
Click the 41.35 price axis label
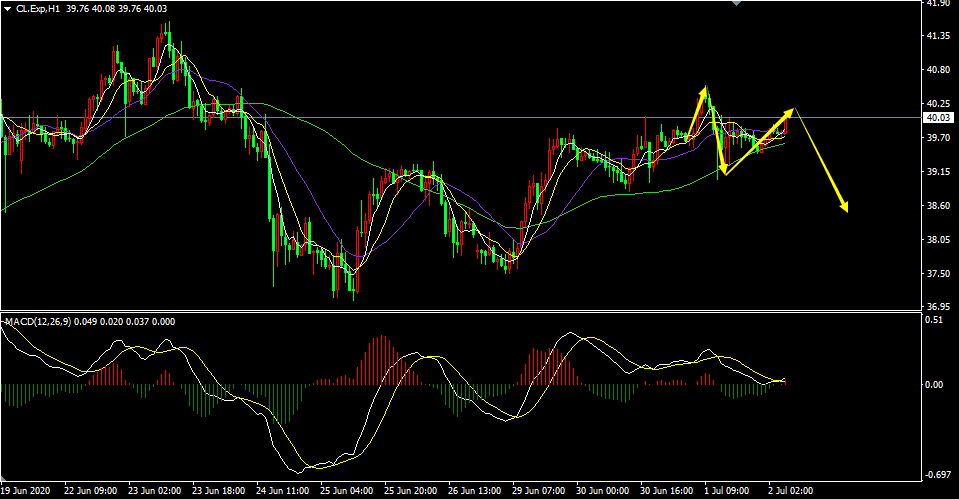point(938,36)
